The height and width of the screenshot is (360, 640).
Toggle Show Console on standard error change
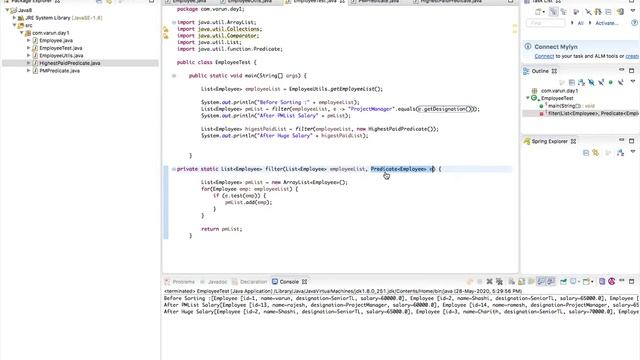tap(551, 282)
